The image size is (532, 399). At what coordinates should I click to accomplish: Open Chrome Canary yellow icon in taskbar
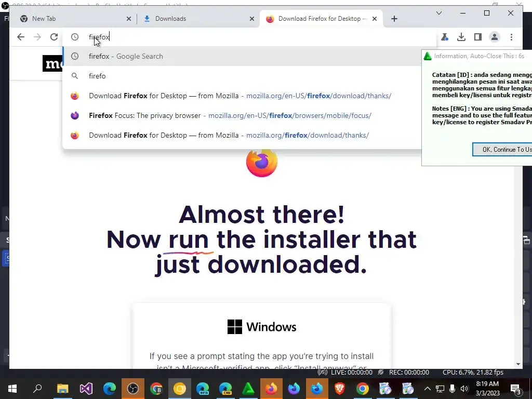(x=179, y=389)
